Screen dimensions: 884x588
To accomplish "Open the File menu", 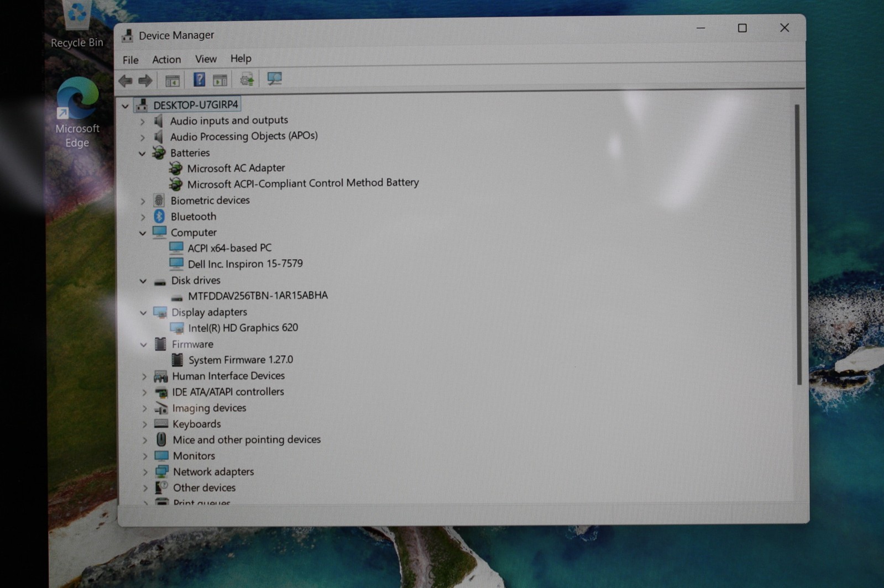I will point(130,60).
